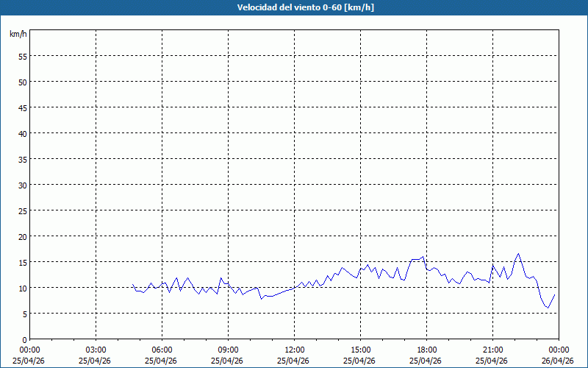Screen dimensions: 588x368
Task: Click the chart title "Velocidad del viento 0-60 [km/h]"
Action: (294, 8)
